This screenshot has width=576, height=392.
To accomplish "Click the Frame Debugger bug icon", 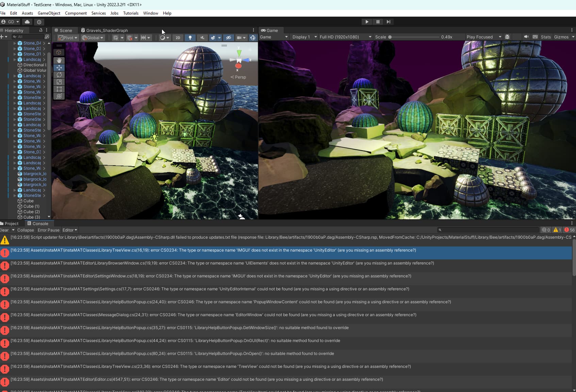I will pyautogui.click(x=507, y=37).
